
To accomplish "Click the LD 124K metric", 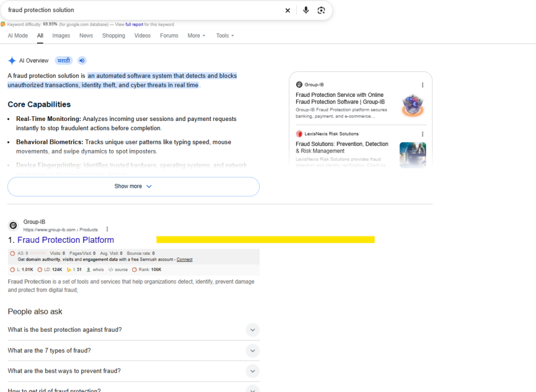I will 50,270.
